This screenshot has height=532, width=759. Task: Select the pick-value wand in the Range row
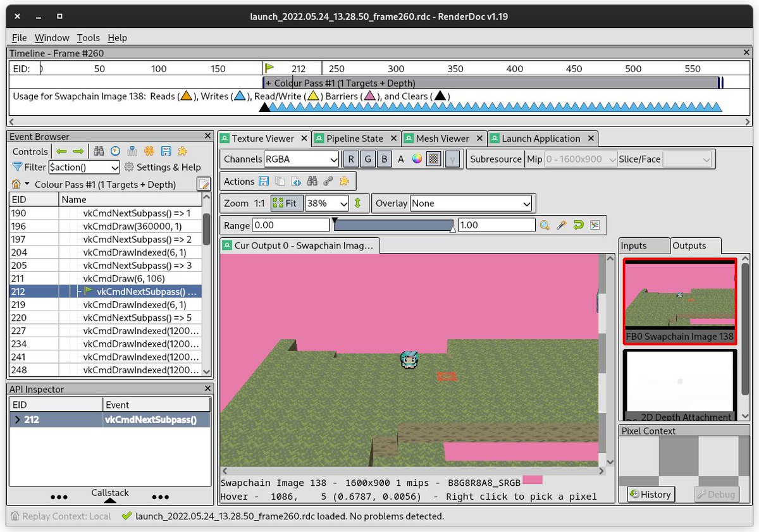click(561, 226)
